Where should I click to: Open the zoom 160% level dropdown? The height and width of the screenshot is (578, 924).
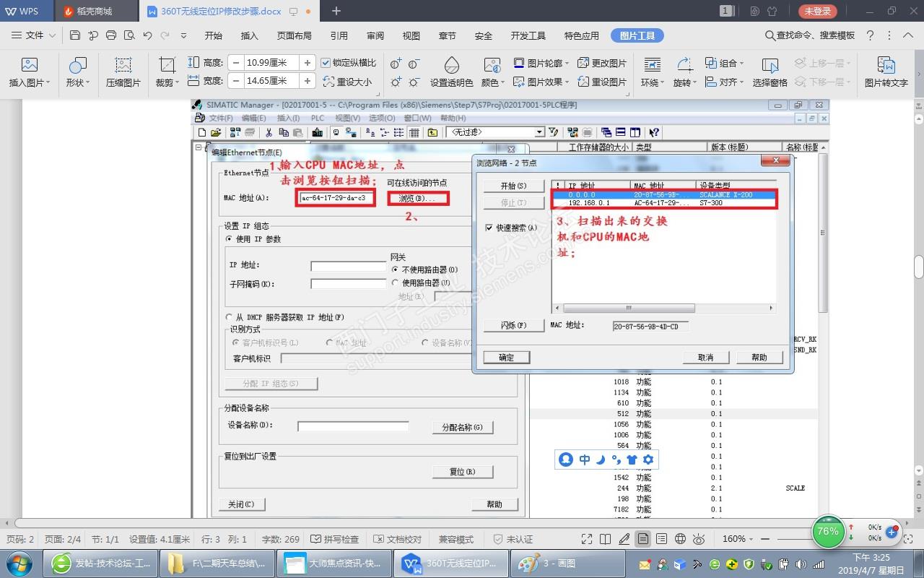737,539
